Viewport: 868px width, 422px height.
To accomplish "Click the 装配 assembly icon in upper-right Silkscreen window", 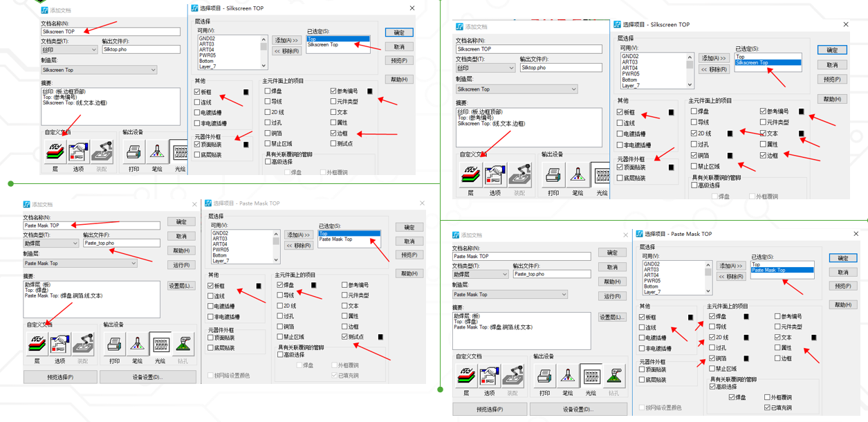I will coord(519,175).
